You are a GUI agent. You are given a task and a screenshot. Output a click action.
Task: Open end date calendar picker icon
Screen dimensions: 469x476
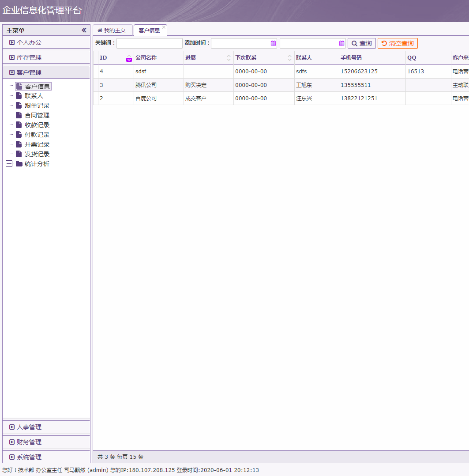coord(342,43)
